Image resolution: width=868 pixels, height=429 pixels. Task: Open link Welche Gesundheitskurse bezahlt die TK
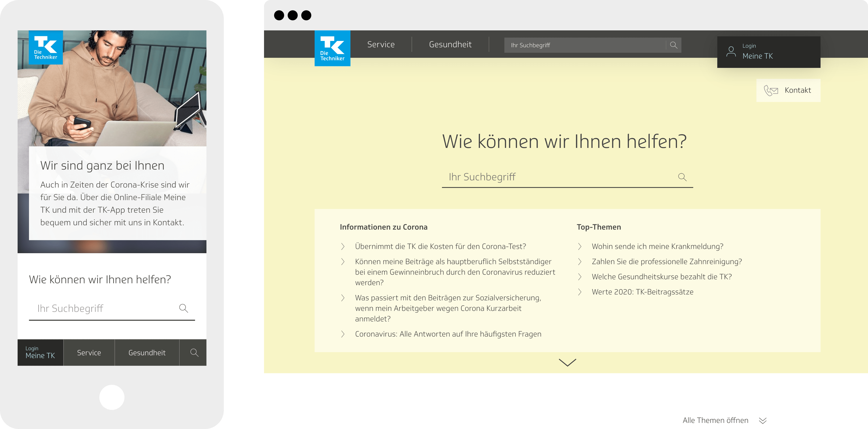point(662,277)
